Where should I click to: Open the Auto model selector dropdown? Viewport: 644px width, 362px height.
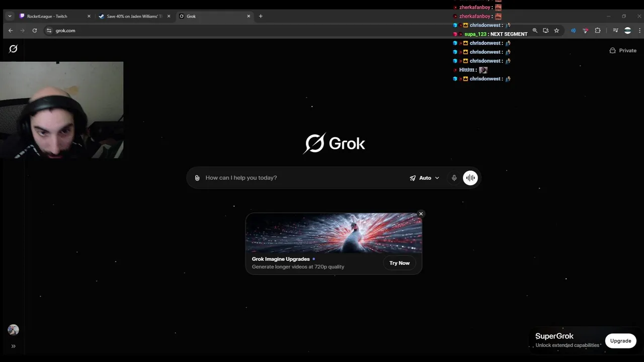click(425, 178)
